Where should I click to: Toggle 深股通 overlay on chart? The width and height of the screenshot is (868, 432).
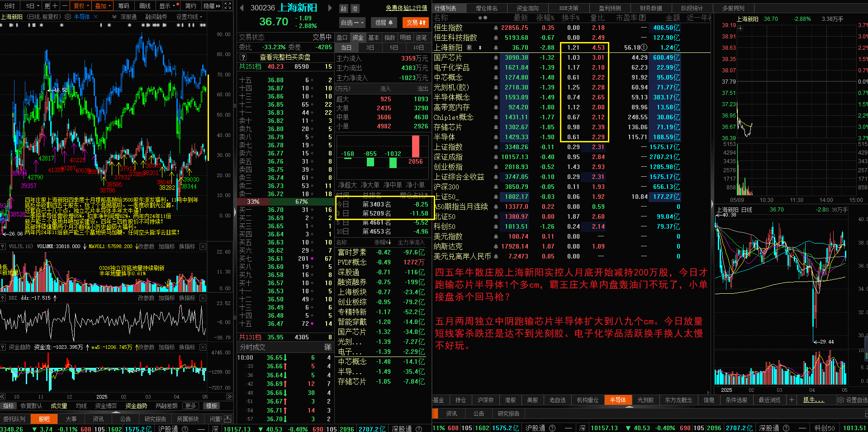[128, 17]
